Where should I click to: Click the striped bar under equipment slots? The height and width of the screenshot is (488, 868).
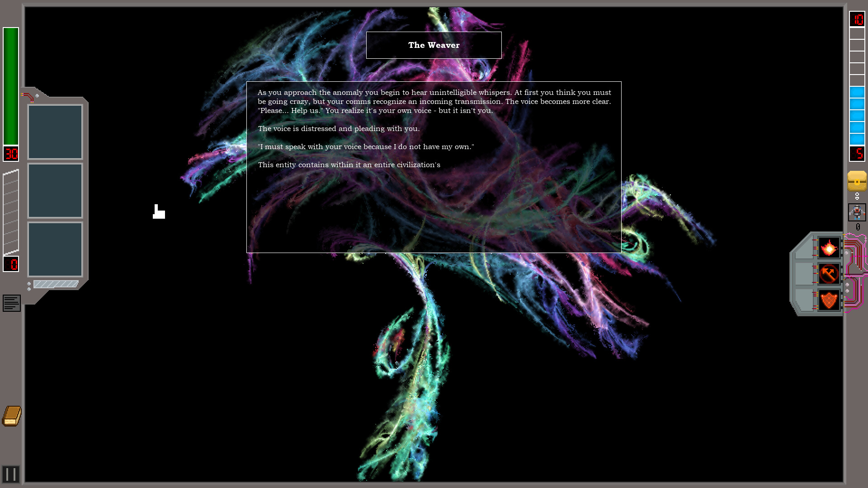(56, 284)
